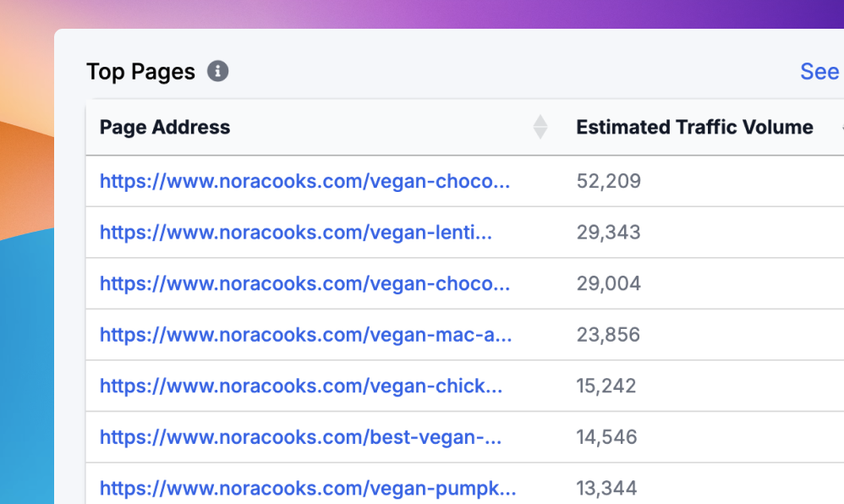
Task: Open the noracooks vegan-lenti page link
Action: (x=295, y=233)
